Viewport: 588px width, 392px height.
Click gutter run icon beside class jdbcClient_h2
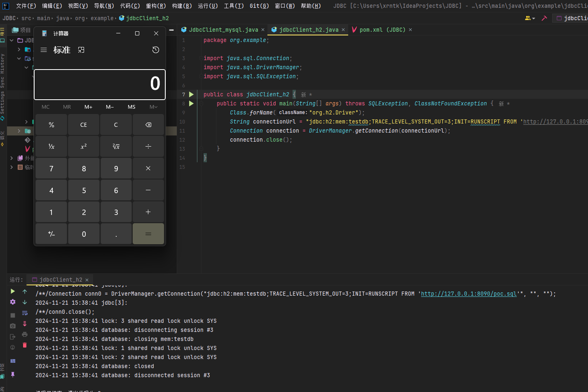[x=191, y=94]
